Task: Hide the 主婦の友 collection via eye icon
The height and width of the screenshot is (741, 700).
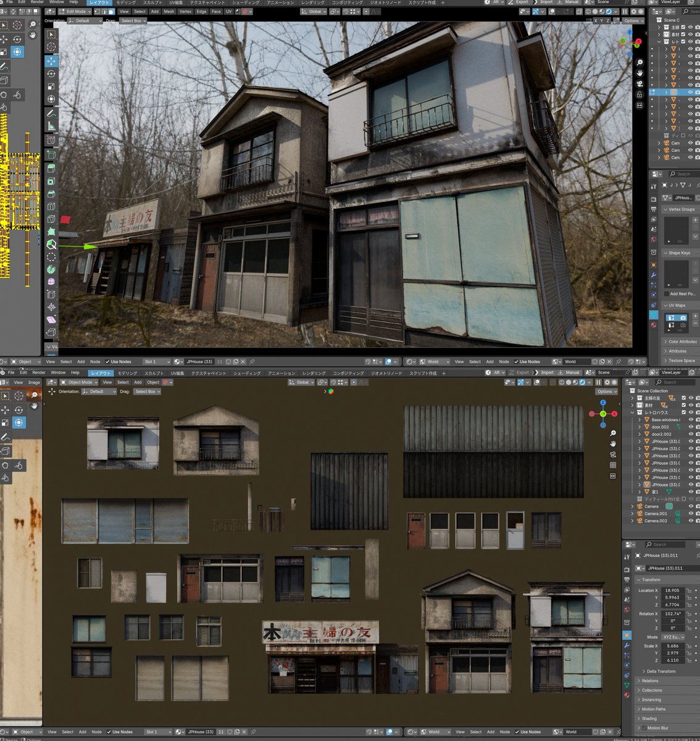Action: 691,398
